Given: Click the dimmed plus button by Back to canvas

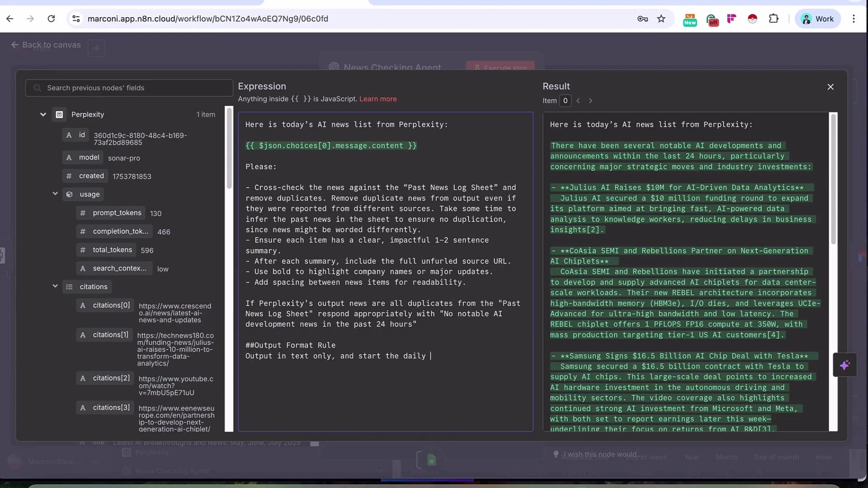Looking at the screenshot, I should tap(96, 48).
